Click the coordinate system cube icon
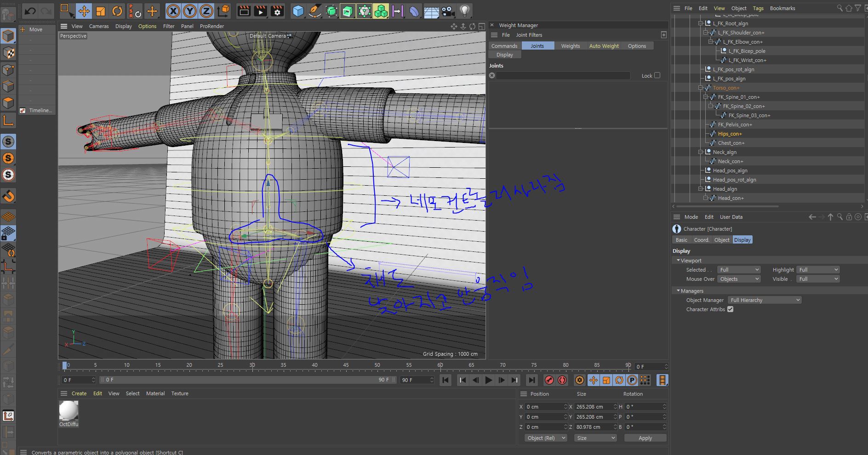 [223, 11]
